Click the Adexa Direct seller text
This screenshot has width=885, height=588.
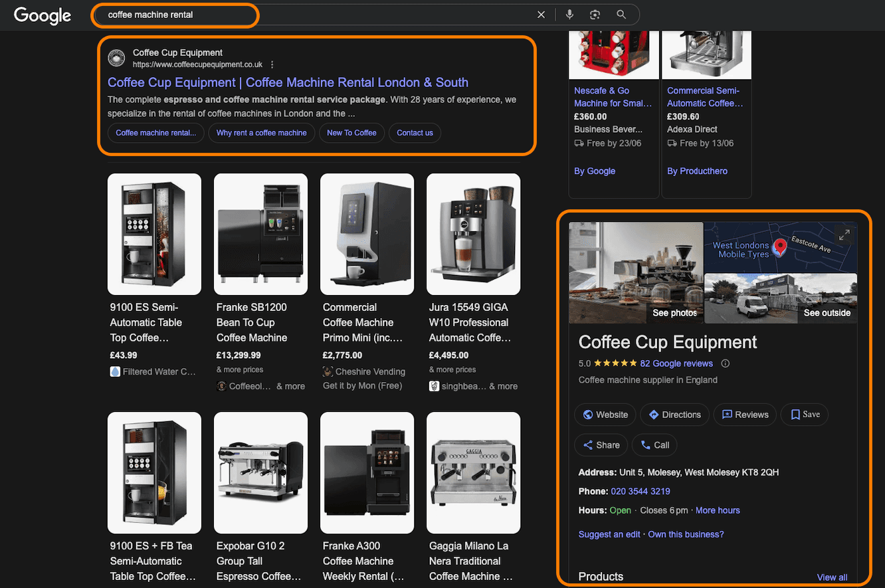click(692, 130)
